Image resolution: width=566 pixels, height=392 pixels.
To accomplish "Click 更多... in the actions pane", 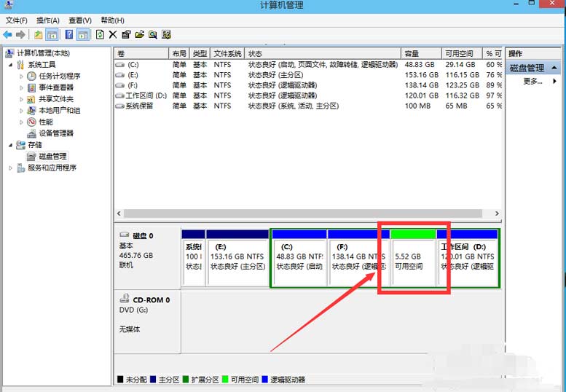I will pyautogui.click(x=532, y=82).
